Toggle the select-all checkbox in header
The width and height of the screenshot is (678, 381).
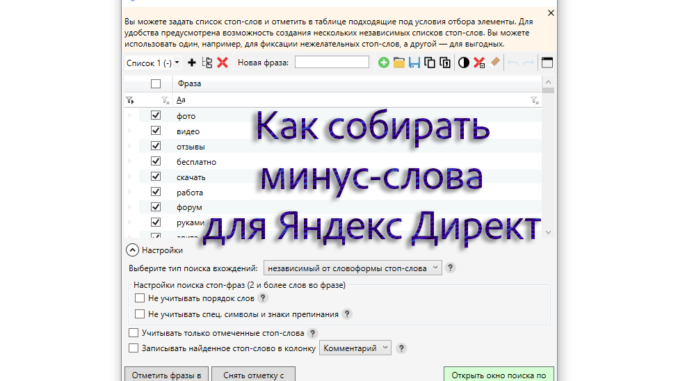point(156,83)
